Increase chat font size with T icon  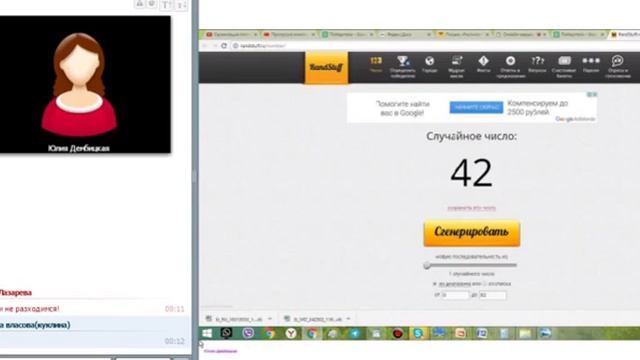(166, 5)
